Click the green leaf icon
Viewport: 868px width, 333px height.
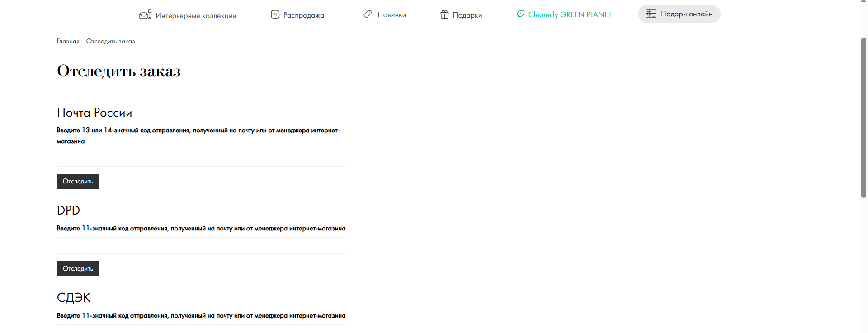(x=521, y=14)
